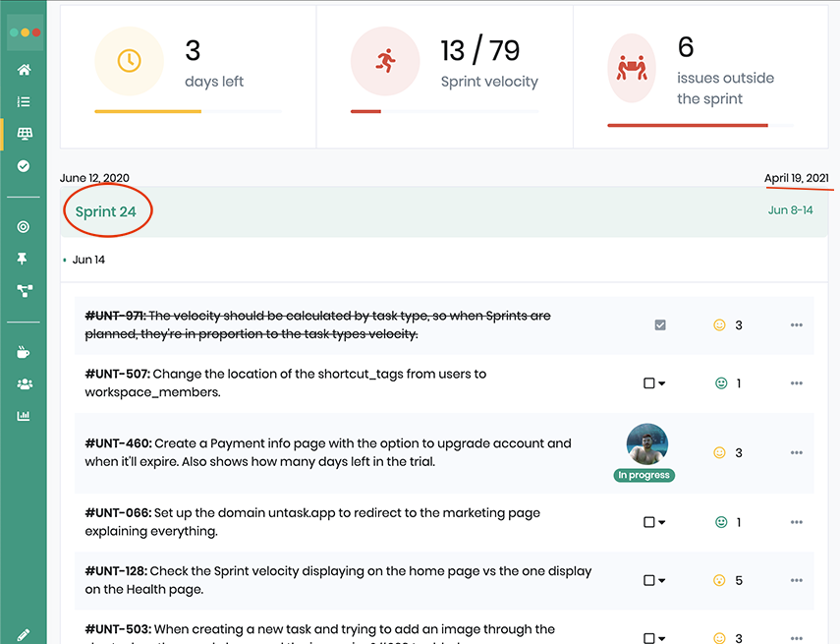
Task: Open the completed checkmark icon in sidebar
Action: point(24,166)
